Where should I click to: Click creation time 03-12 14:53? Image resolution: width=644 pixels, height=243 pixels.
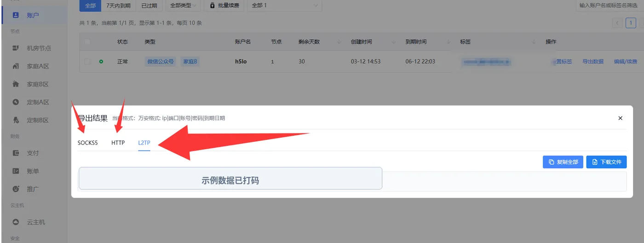[366, 61]
